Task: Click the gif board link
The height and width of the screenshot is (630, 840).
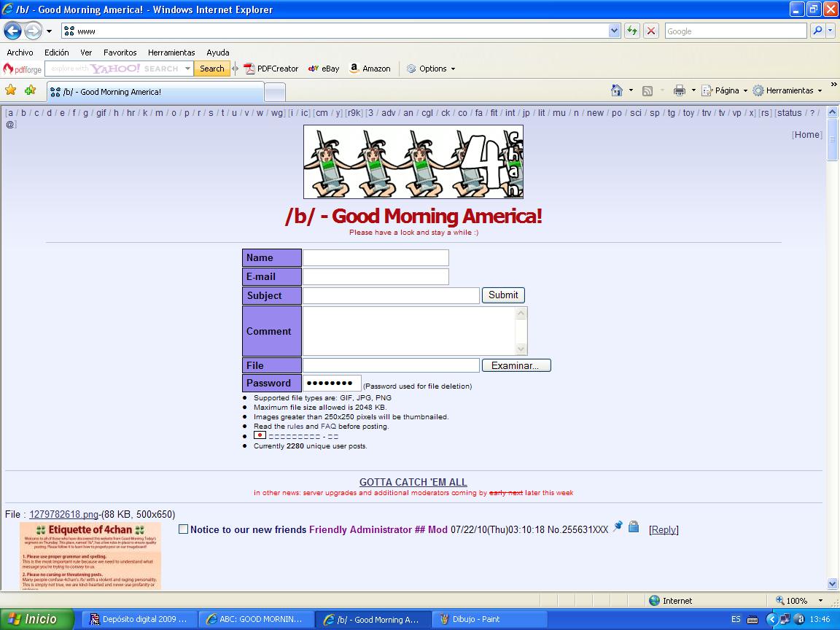Action: [101, 113]
